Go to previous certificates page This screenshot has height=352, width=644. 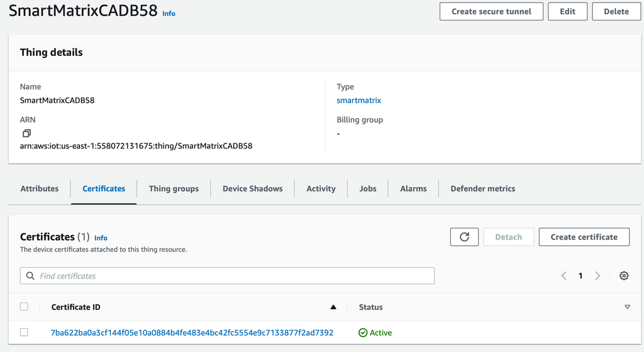coord(564,276)
